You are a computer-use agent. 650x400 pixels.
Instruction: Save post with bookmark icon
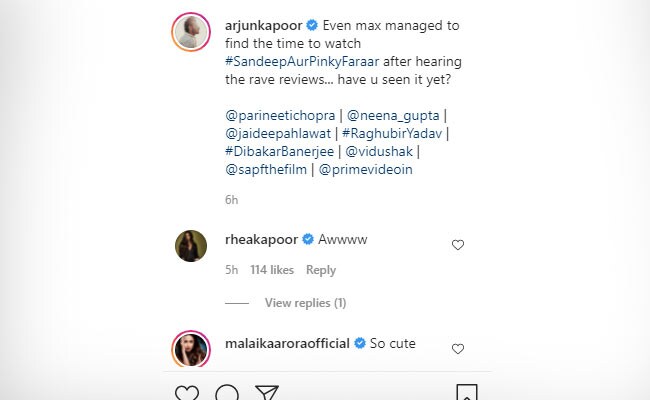(466, 391)
